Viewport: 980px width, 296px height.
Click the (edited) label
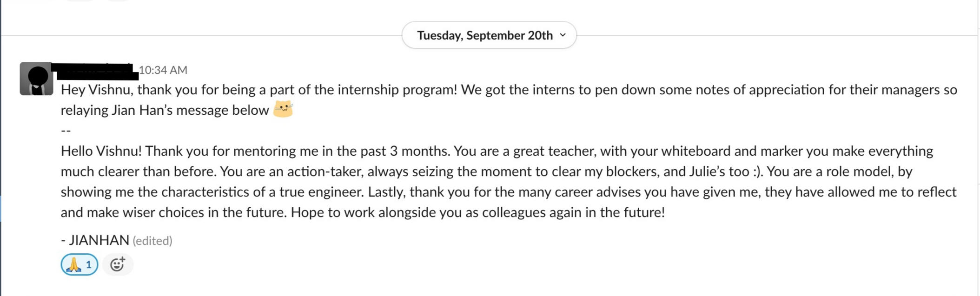152,241
